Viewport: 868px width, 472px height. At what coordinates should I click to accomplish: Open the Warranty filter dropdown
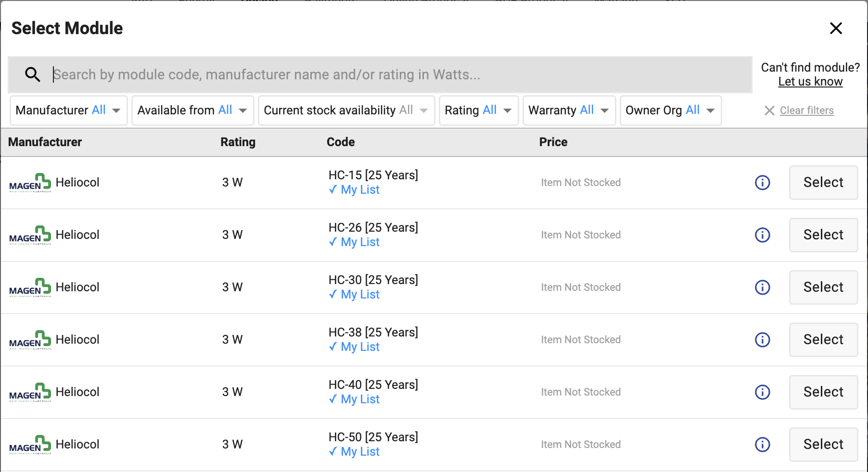pos(569,111)
